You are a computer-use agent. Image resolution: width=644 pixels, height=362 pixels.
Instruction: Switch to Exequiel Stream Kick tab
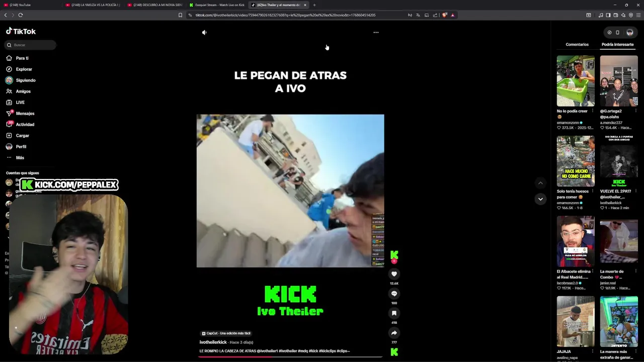tap(217, 5)
